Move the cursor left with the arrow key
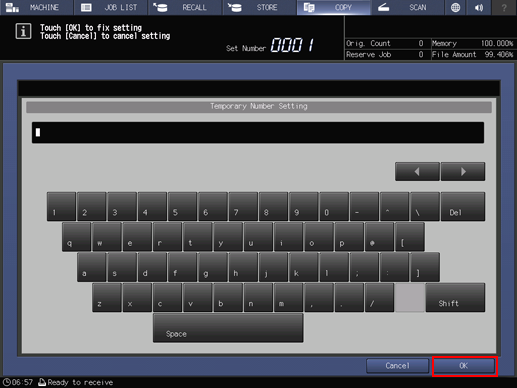The height and width of the screenshot is (388, 517). tap(417, 172)
